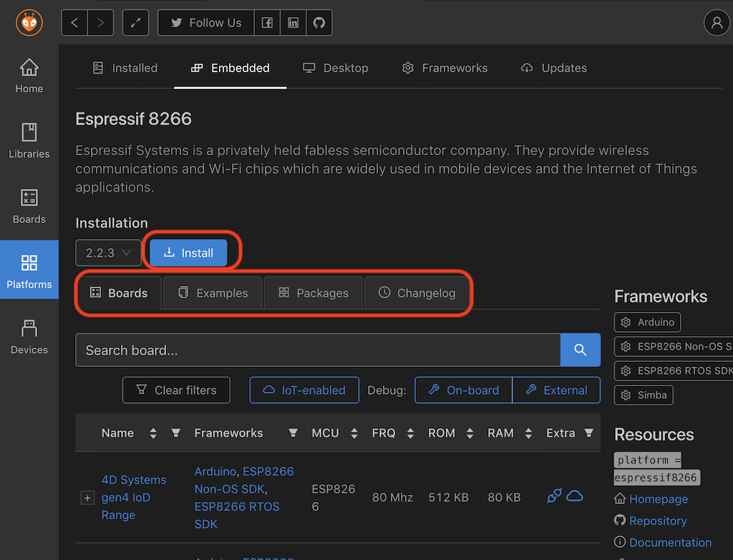Go to Home in sidebar
Screen dimensions: 733x560
(x=29, y=76)
